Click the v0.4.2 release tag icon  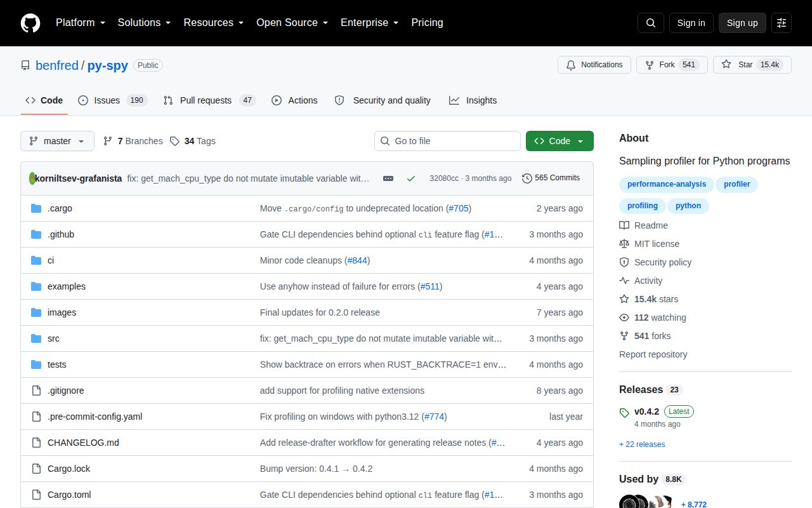click(x=624, y=413)
